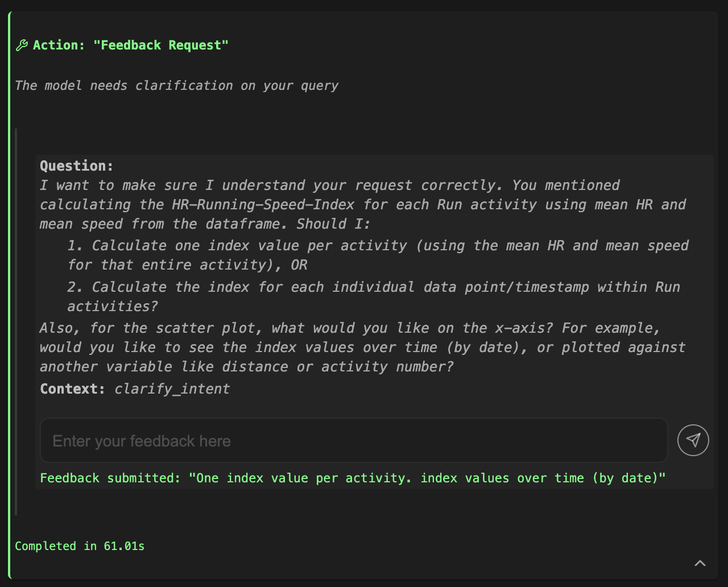
Task: Click 'Completed in 61.01s' status text
Action: click(80, 546)
